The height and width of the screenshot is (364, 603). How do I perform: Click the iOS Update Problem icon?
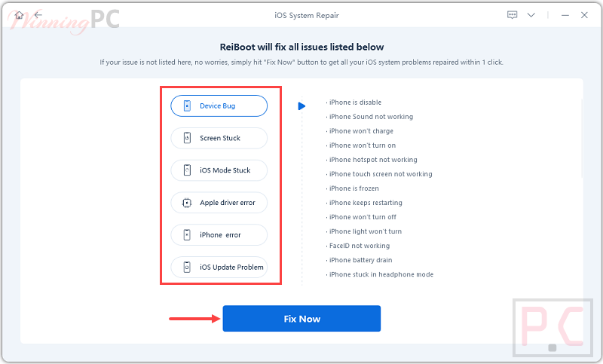click(x=186, y=268)
